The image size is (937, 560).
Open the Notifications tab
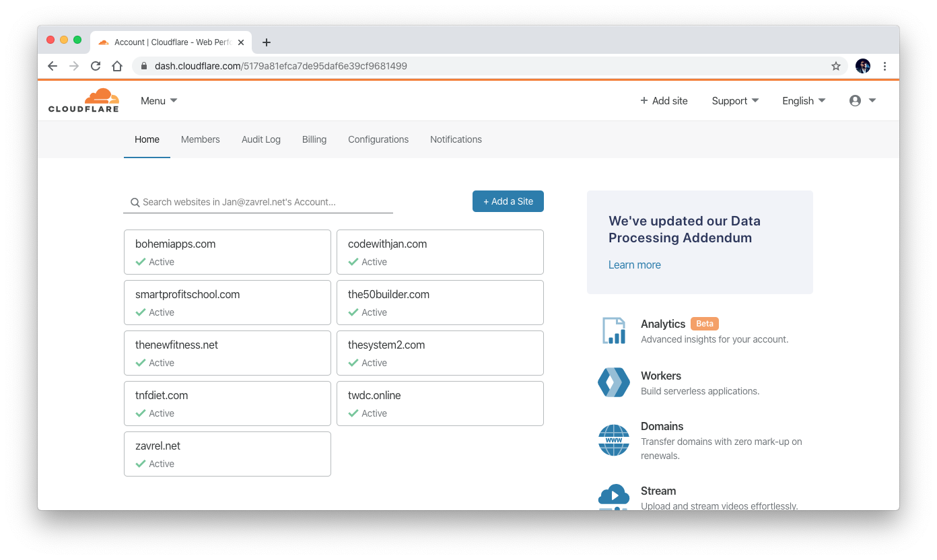[456, 139]
